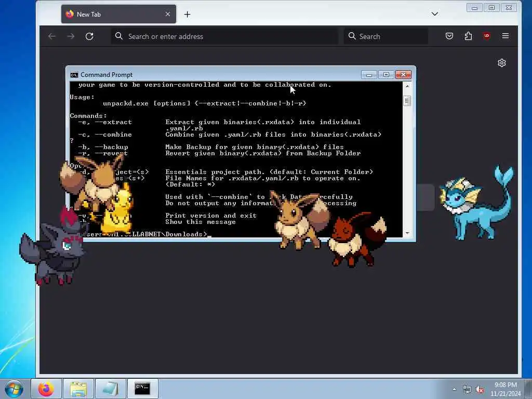The width and height of the screenshot is (532, 399).
Task: Show hidden system tray icons
Action: coord(454,390)
